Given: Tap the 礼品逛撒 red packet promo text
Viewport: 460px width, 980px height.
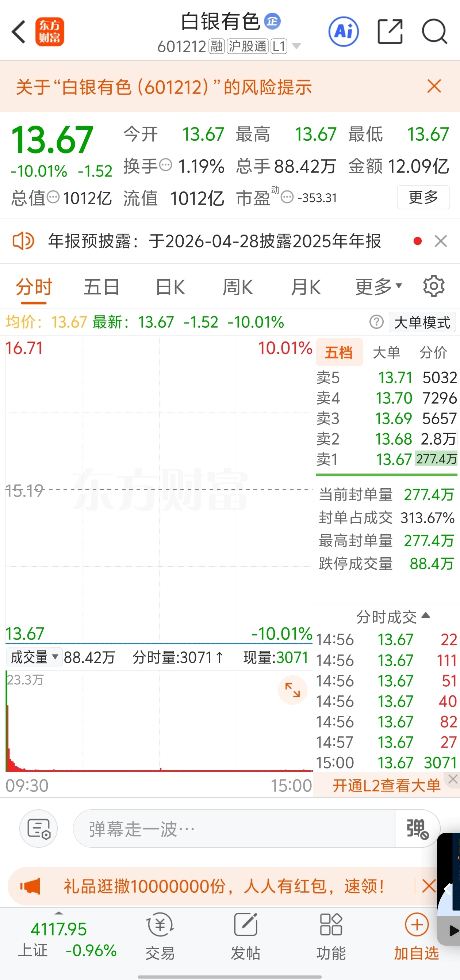Looking at the screenshot, I should click(x=224, y=886).
